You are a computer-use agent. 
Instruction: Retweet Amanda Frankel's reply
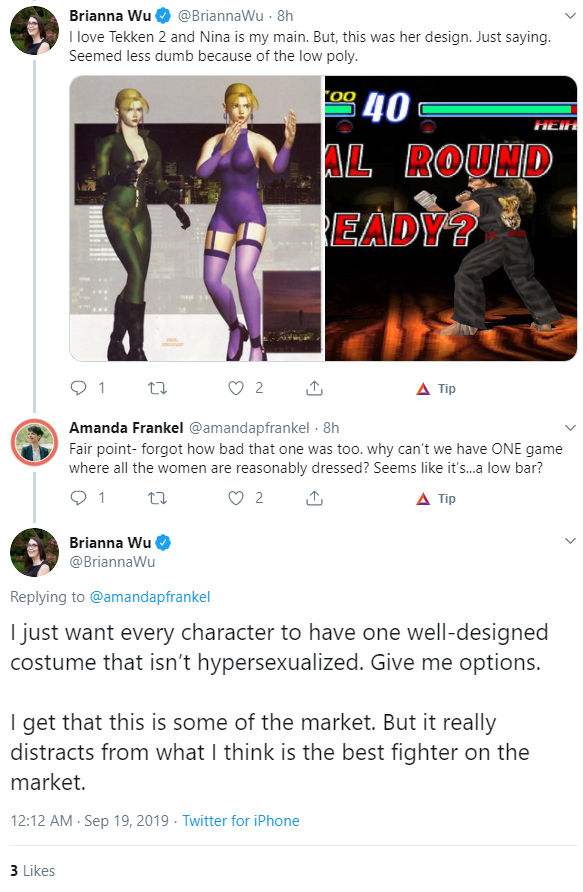coord(157,498)
